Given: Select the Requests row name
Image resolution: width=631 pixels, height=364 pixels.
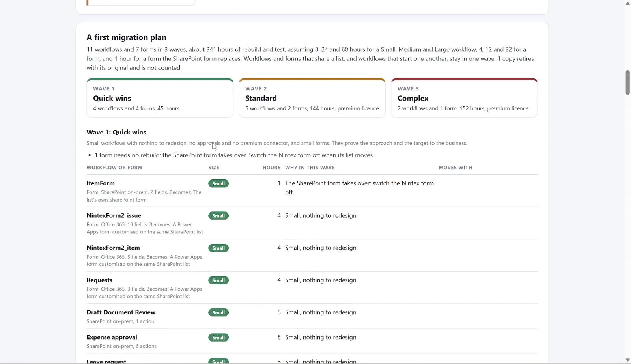Looking at the screenshot, I should click(x=99, y=280).
